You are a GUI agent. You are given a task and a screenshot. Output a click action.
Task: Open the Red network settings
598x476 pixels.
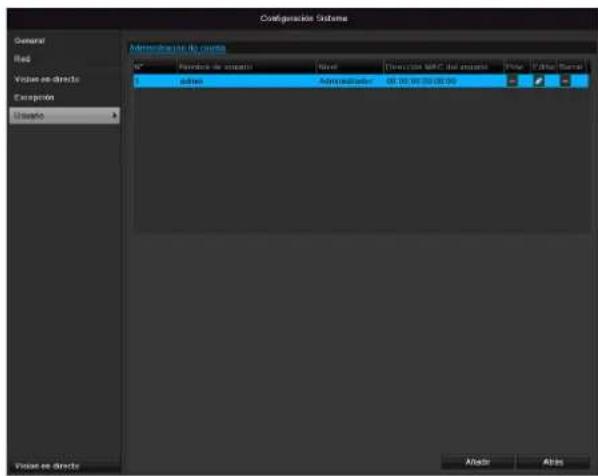(x=22, y=59)
